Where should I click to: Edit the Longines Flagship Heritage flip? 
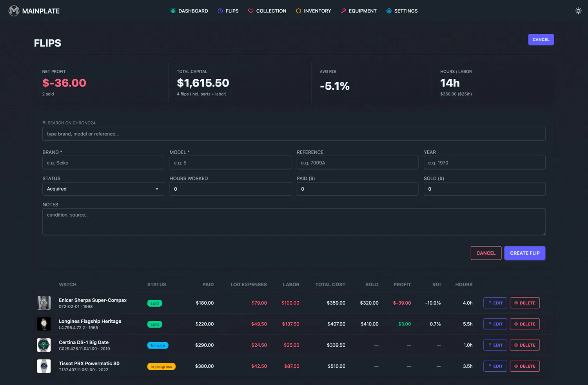495,324
